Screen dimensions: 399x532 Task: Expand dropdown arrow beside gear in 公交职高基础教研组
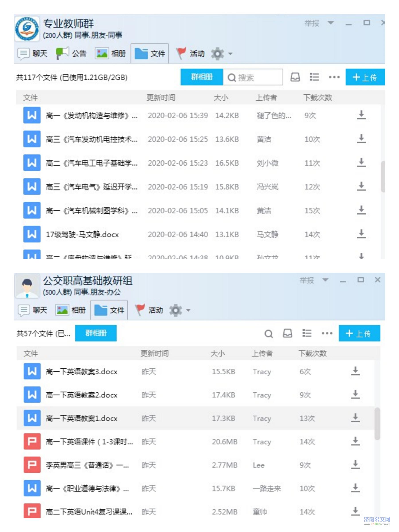(188, 310)
